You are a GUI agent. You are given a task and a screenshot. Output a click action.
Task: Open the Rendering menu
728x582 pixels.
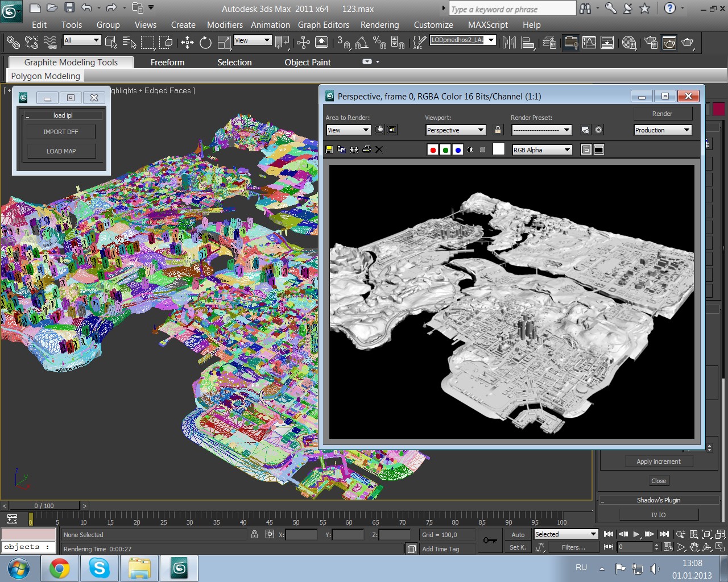[x=379, y=24]
